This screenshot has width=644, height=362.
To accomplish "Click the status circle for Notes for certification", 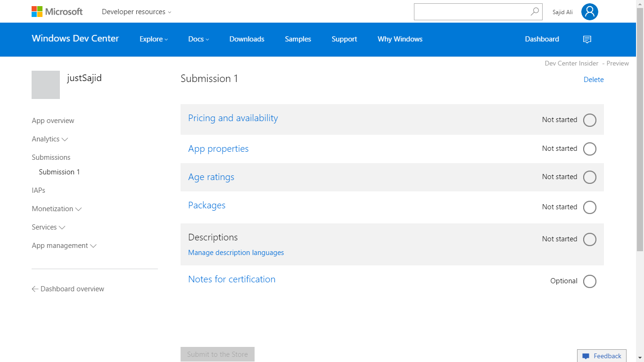I will click(590, 281).
